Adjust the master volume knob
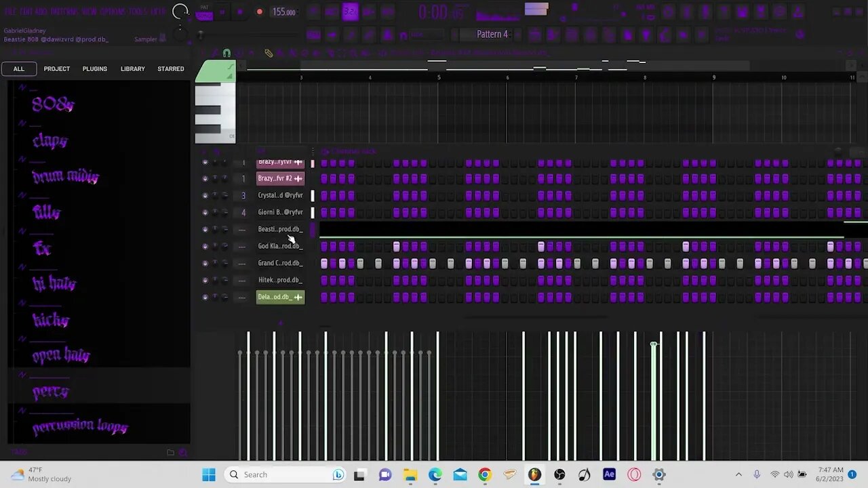The width and height of the screenshot is (868, 488). 180,12
